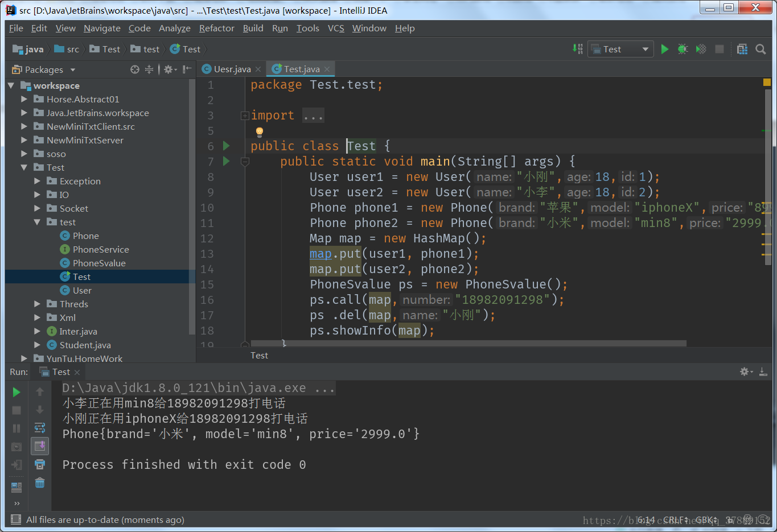The width and height of the screenshot is (777, 532).
Task: Click the Exit icon in Run panel
Action: click(17, 465)
